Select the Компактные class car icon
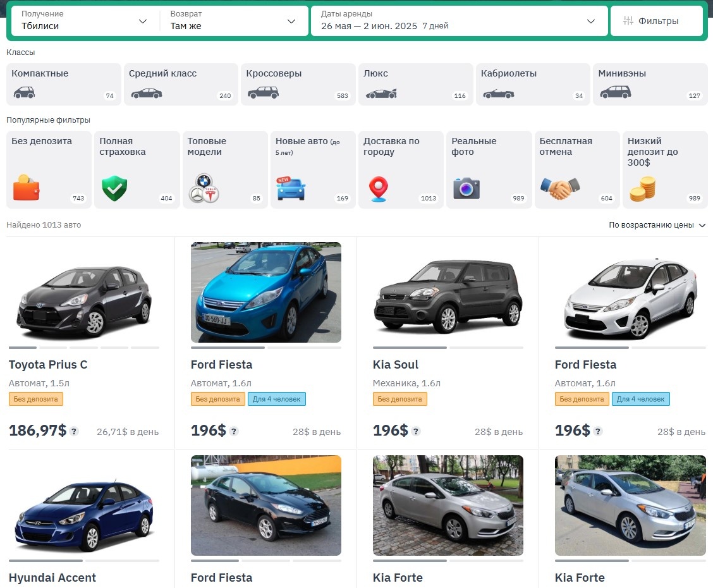The width and height of the screenshot is (713, 588). pyautogui.click(x=24, y=92)
